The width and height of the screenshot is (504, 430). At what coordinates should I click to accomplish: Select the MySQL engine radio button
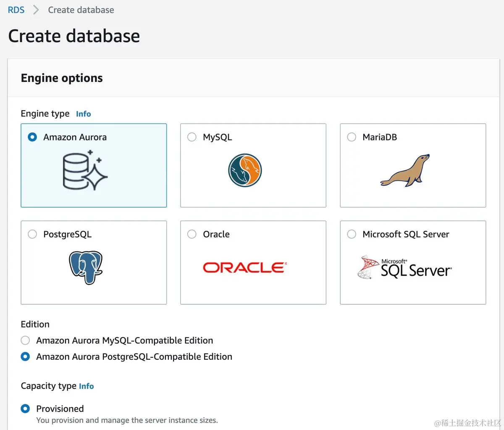coord(192,137)
